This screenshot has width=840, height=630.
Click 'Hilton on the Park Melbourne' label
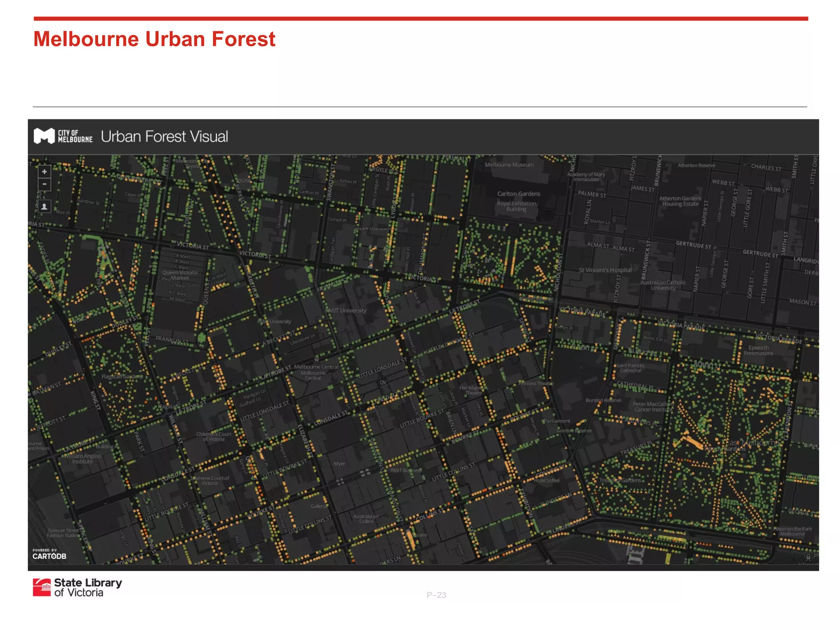coord(792,532)
